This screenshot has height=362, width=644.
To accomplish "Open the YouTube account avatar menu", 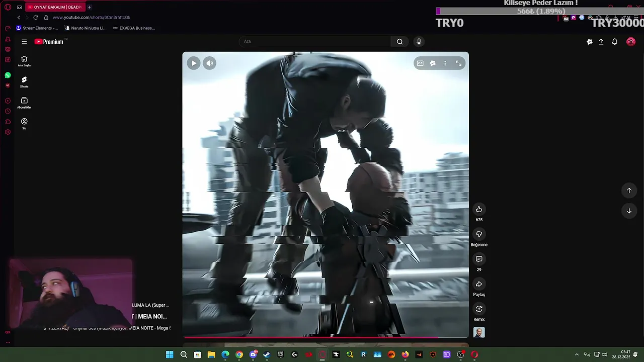I will click(x=631, y=42).
